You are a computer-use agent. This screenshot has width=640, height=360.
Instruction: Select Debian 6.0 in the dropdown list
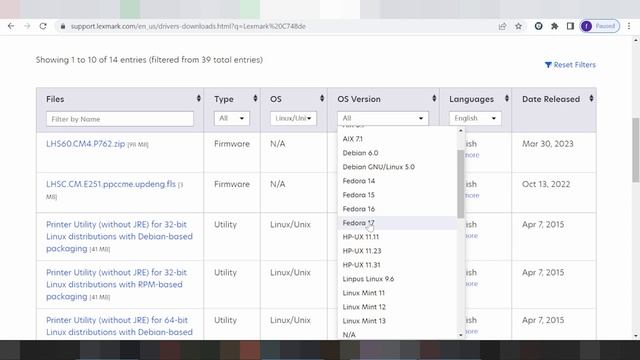pyautogui.click(x=397, y=153)
